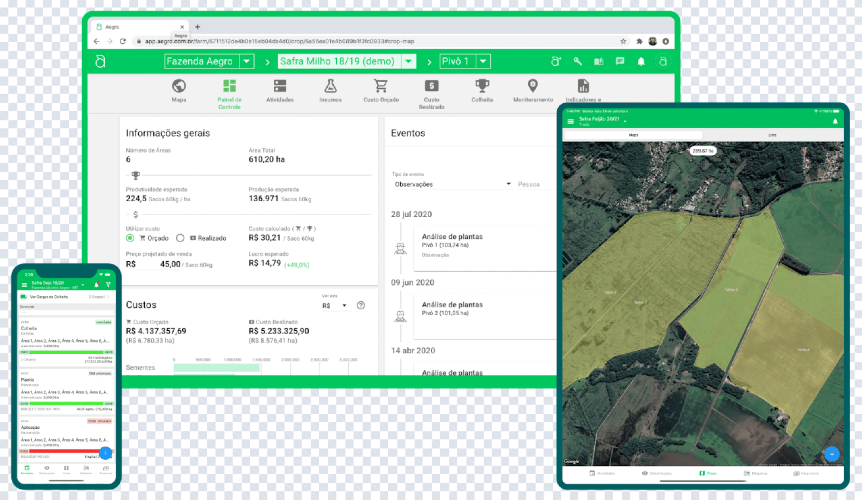862x500 pixels.
Task: Open the Custo Orçado shopping cart
Action: [x=381, y=87]
